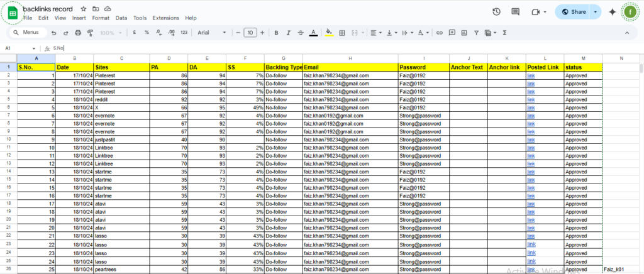The height and width of the screenshot is (274, 644).
Task: Click the Share button
Action: (572, 12)
